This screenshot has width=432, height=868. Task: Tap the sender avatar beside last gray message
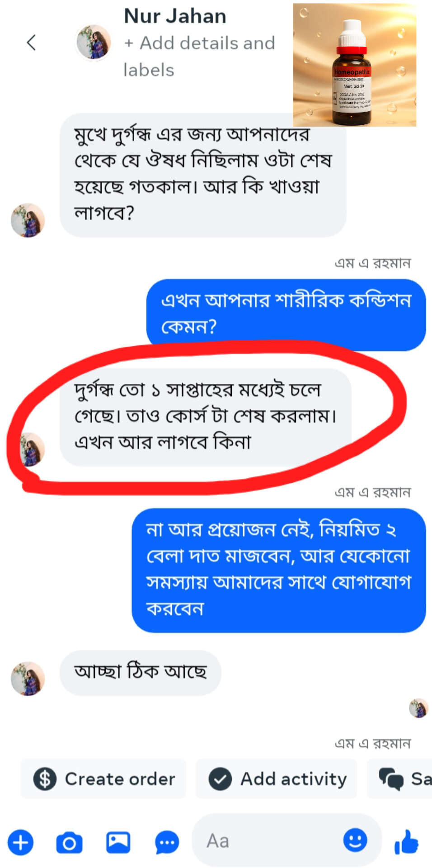click(28, 679)
